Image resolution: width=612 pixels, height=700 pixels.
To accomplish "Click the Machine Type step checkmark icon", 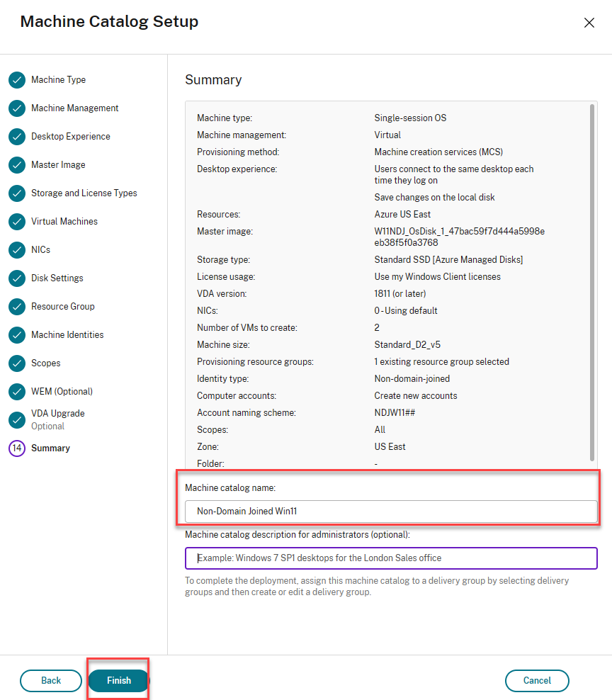I will (17, 80).
